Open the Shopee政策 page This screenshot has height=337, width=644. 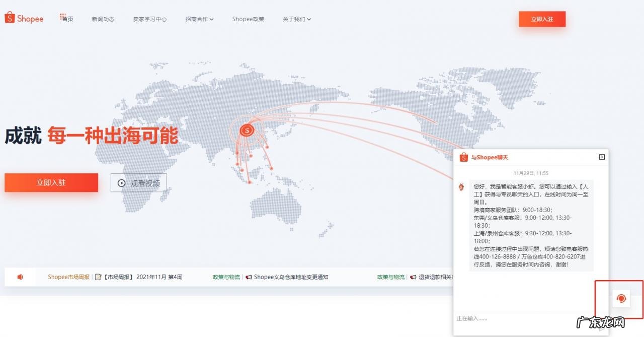point(248,18)
